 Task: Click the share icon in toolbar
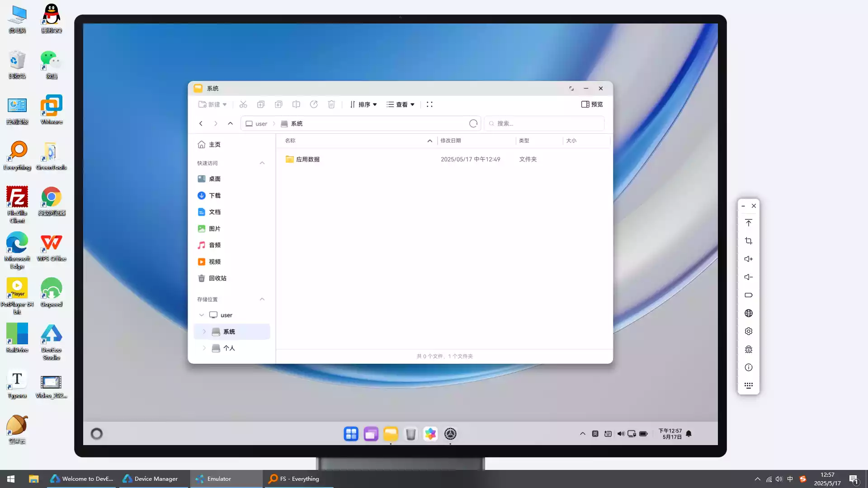[x=314, y=104]
